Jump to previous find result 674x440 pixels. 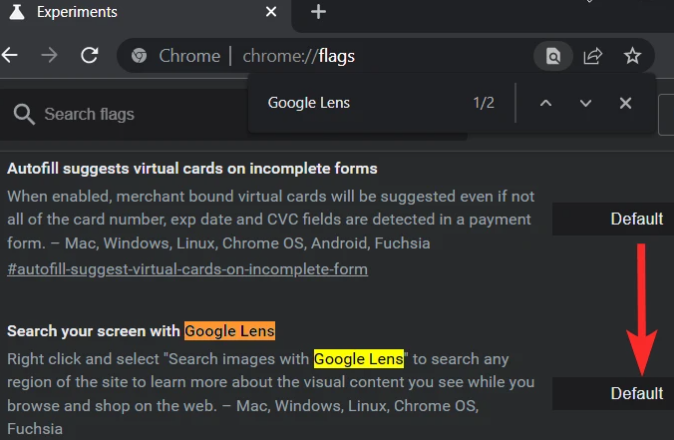tap(545, 103)
